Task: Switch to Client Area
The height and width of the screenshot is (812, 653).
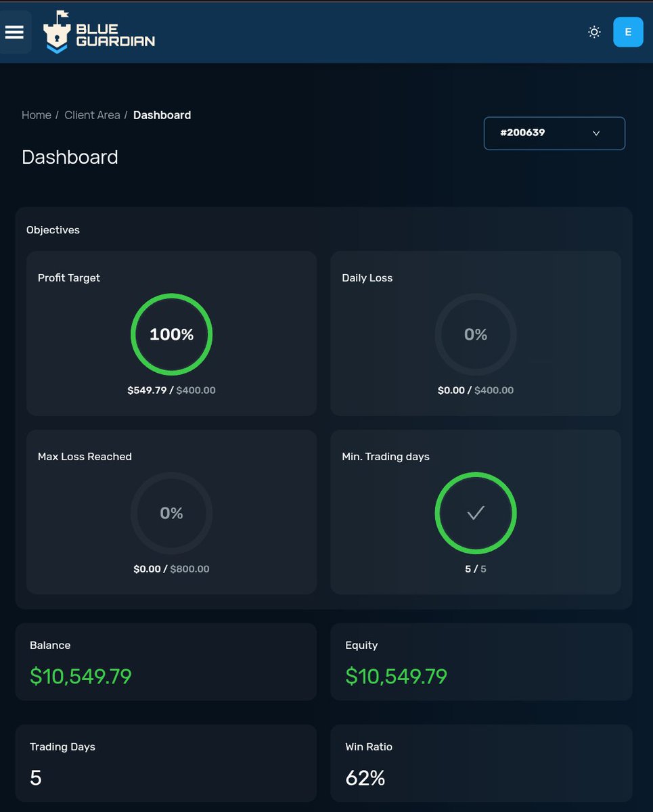Action: (92, 115)
